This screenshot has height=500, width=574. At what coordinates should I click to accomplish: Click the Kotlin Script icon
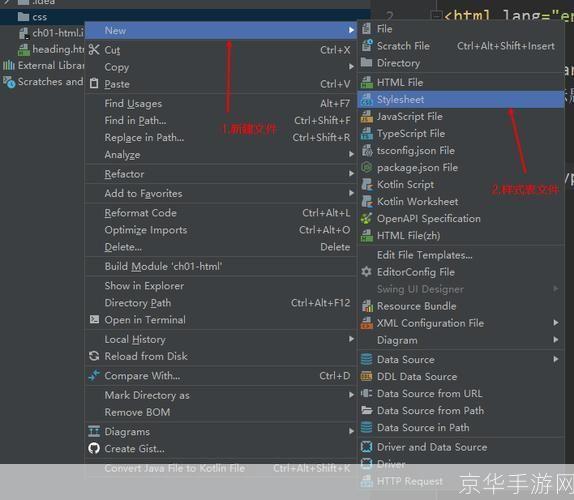(x=366, y=184)
